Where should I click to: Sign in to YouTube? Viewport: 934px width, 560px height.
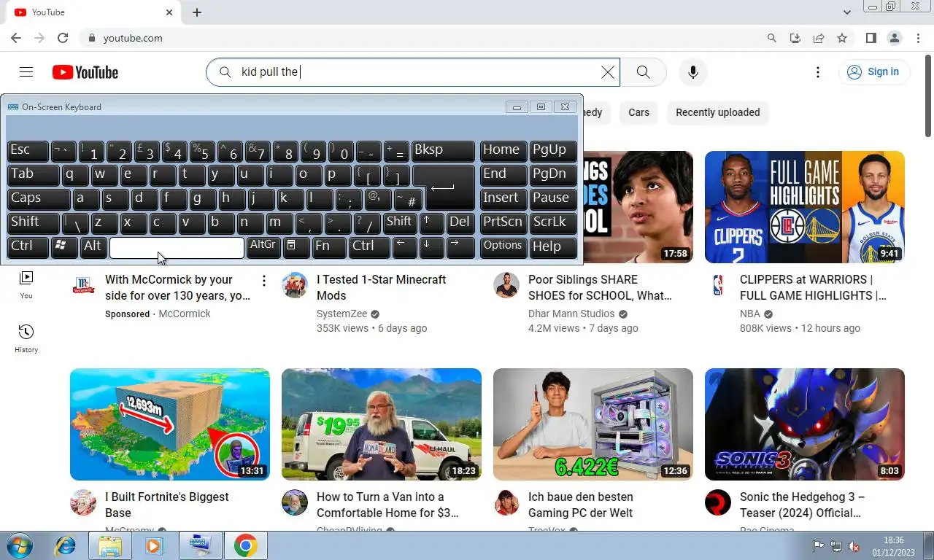coord(874,71)
